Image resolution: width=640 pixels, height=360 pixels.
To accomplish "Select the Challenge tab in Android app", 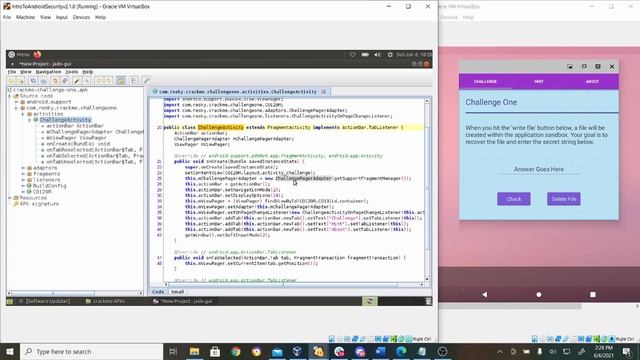I will pyautogui.click(x=485, y=82).
